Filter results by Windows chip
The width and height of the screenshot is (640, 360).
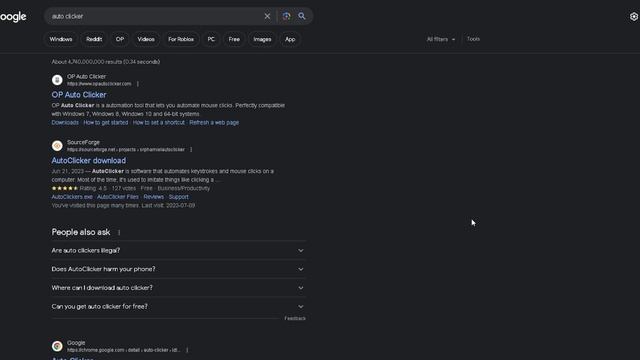click(x=61, y=39)
